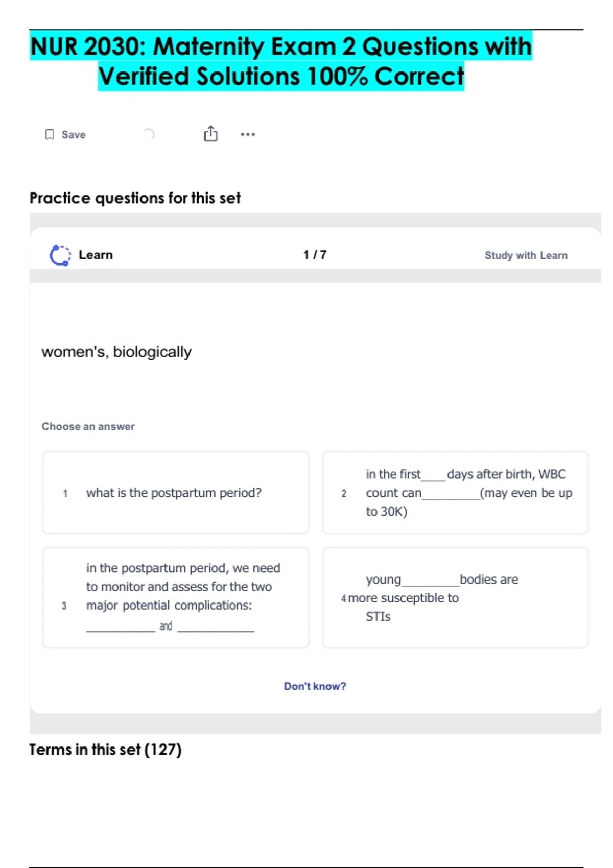
Task: Open the three-dot more options menu
Action: tap(248, 134)
